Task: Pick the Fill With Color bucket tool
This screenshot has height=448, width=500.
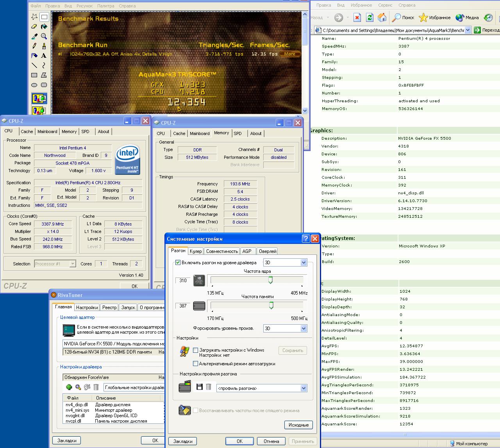Action: pos(44,27)
